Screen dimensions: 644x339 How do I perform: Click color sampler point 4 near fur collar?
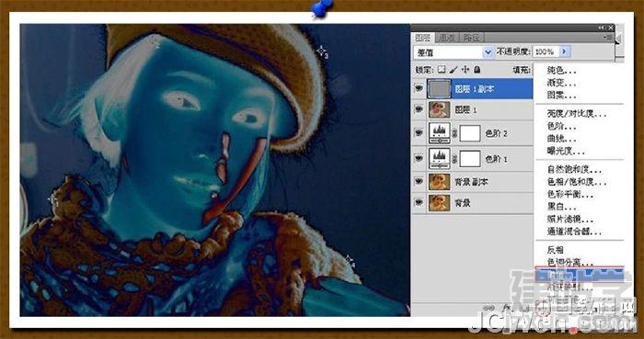(350, 259)
